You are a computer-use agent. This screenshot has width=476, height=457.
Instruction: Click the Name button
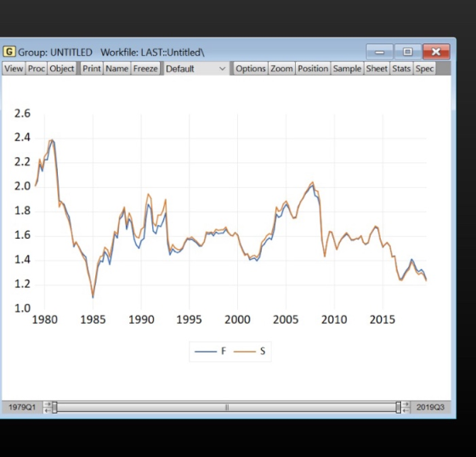(117, 69)
